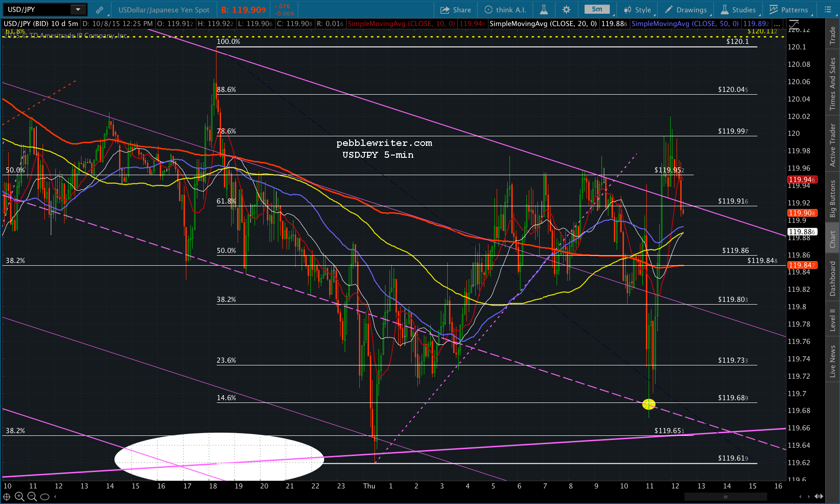Click the flask icon beside think A.I.
This screenshot has height=504, width=840.
(x=544, y=10)
